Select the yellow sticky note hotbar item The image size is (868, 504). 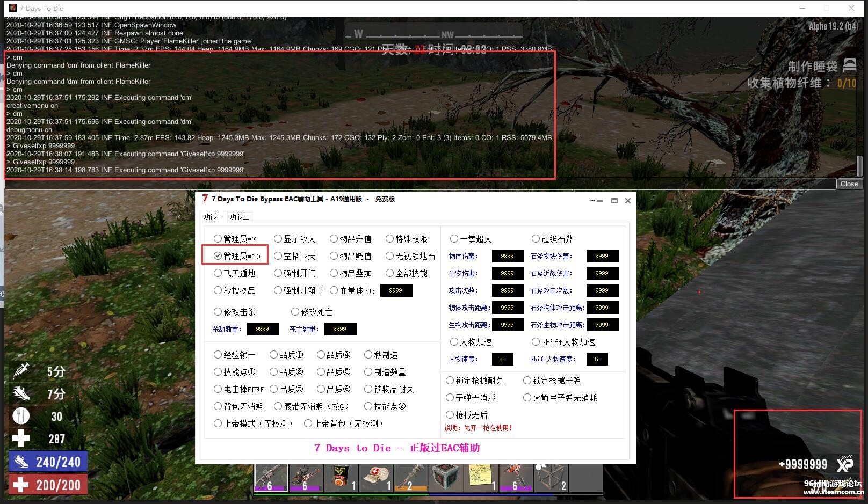coord(480,478)
